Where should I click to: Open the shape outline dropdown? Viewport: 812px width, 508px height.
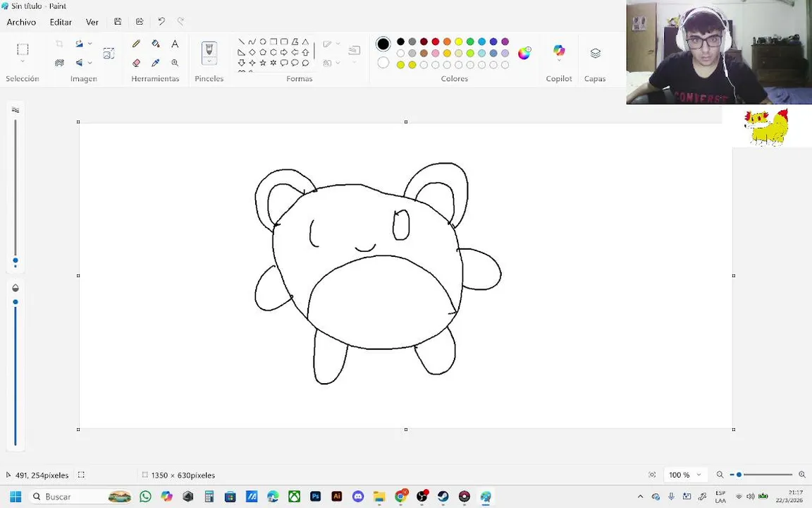click(338, 44)
